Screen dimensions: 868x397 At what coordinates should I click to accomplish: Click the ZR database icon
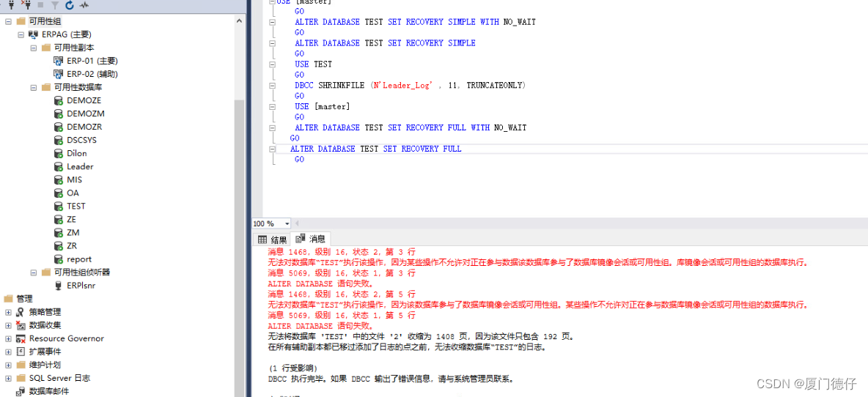pos(58,246)
